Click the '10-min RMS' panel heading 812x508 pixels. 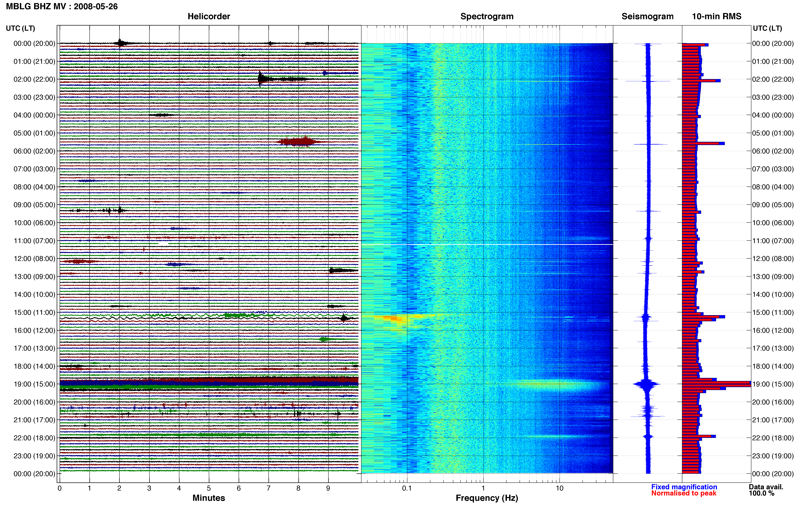coord(717,16)
